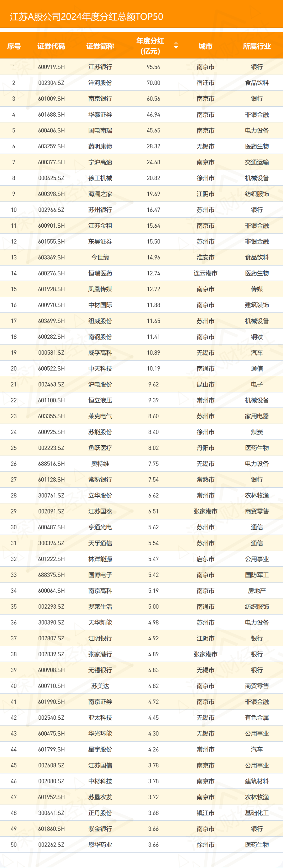Select code 002304.SZ
The width and height of the screenshot is (283, 868).
(x=51, y=83)
